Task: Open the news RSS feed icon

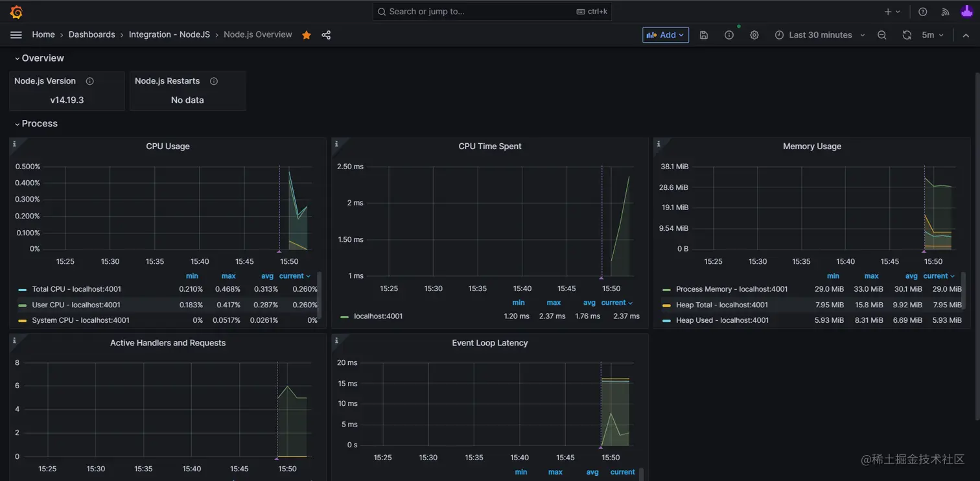Action: (945, 12)
